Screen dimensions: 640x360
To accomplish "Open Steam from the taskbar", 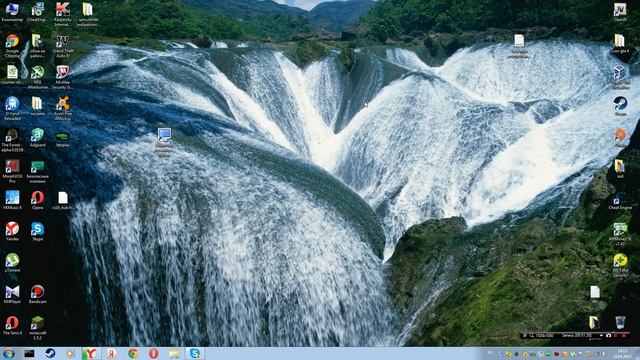I will tap(50, 353).
